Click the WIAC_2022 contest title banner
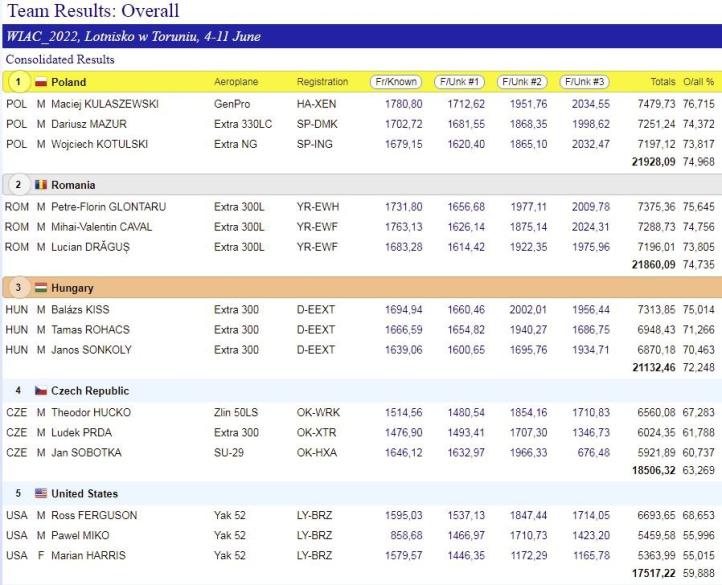The image size is (722, 585). point(362,36)
